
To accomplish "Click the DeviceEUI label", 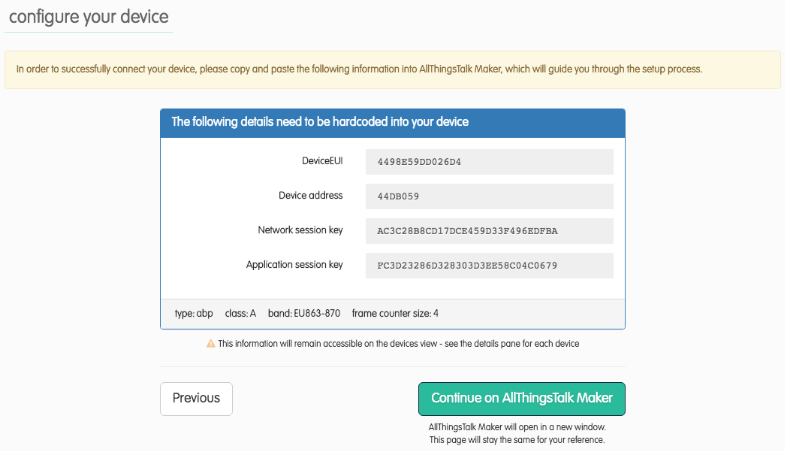I will (x=322, y=161).
